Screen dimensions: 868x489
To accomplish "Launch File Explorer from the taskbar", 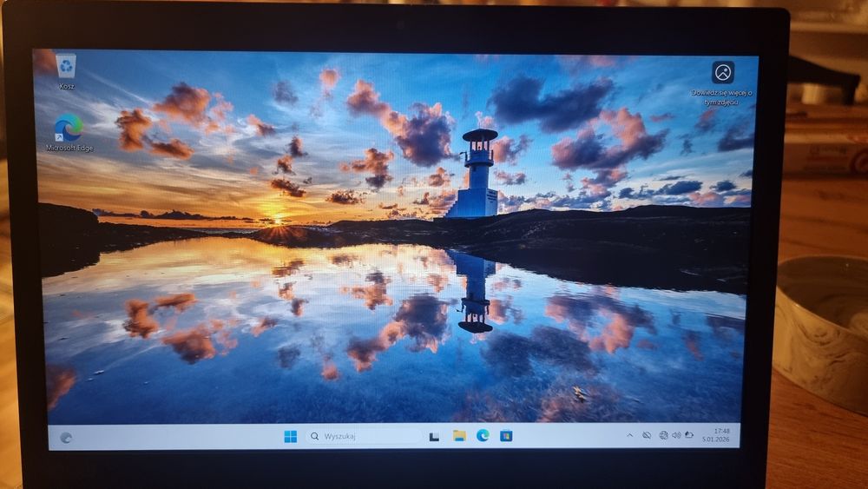I will pyautogui.click(x=459, y=436).
